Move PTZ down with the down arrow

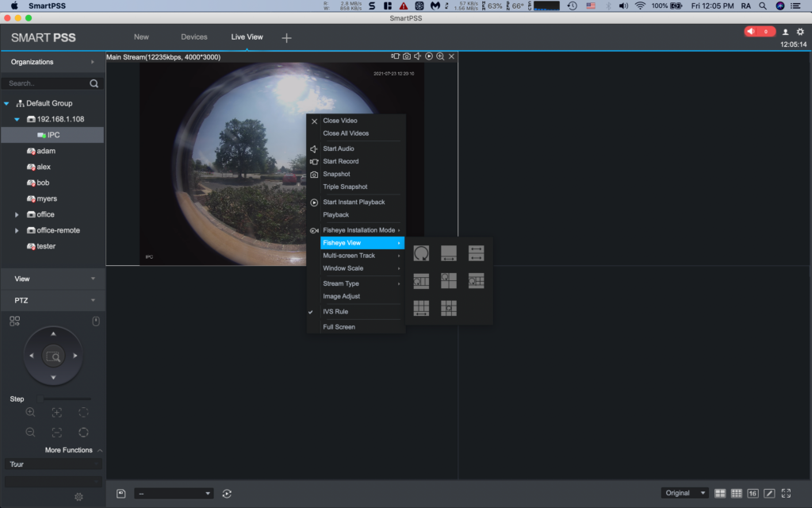tap(53, 378)
